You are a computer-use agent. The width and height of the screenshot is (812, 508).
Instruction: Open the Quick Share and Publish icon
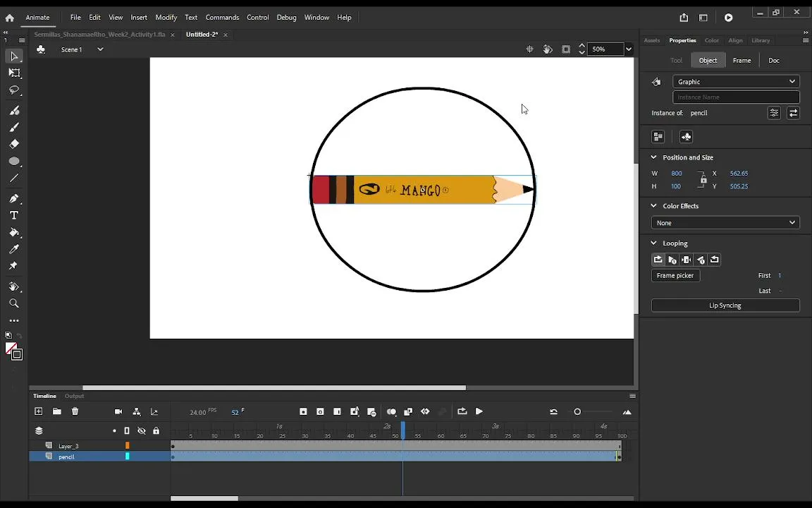tap(684, 18)
